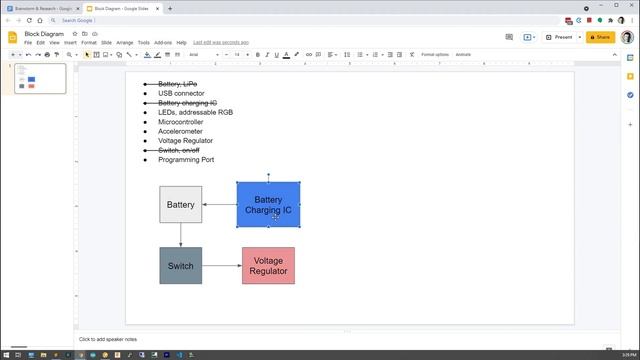
Task: Toggle Bold formatting
Action: (258, 55)
